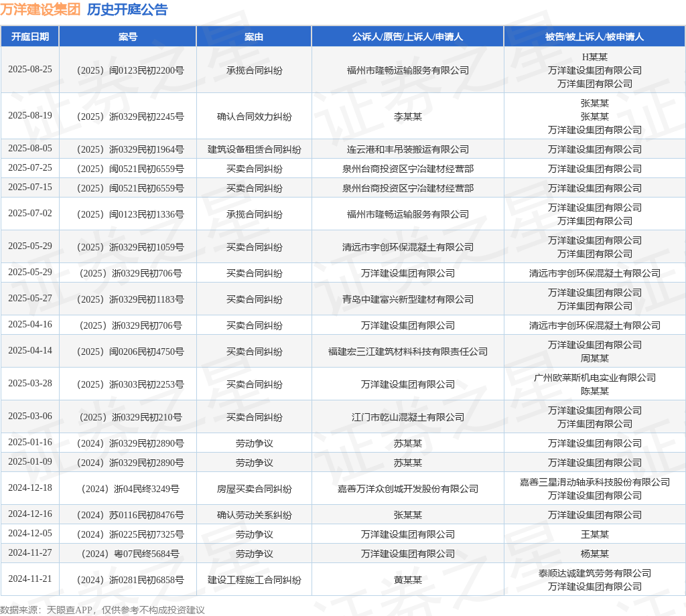This screenshot has width=686, height=616.
Task: Select the date cell 2025-07-25
Action: (x=30, y=167)
